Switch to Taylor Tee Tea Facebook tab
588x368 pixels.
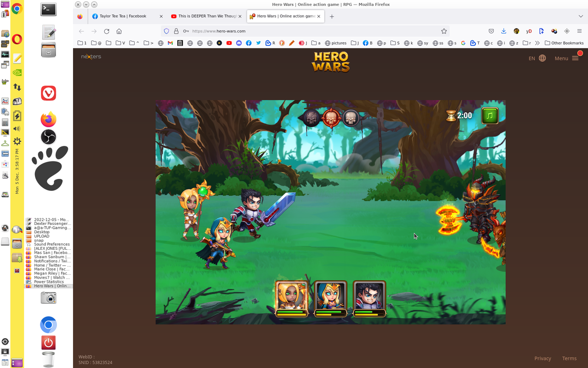(127, 16)
